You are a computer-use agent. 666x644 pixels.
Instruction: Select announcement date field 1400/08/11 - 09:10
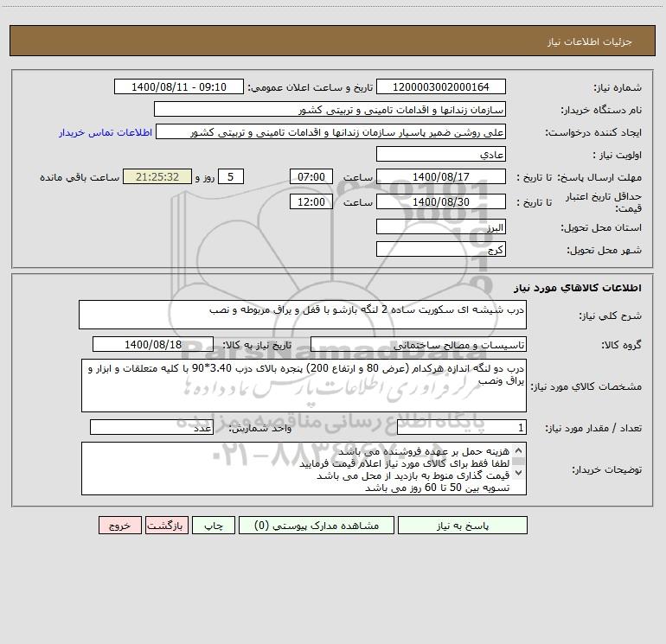coord(179,86)
